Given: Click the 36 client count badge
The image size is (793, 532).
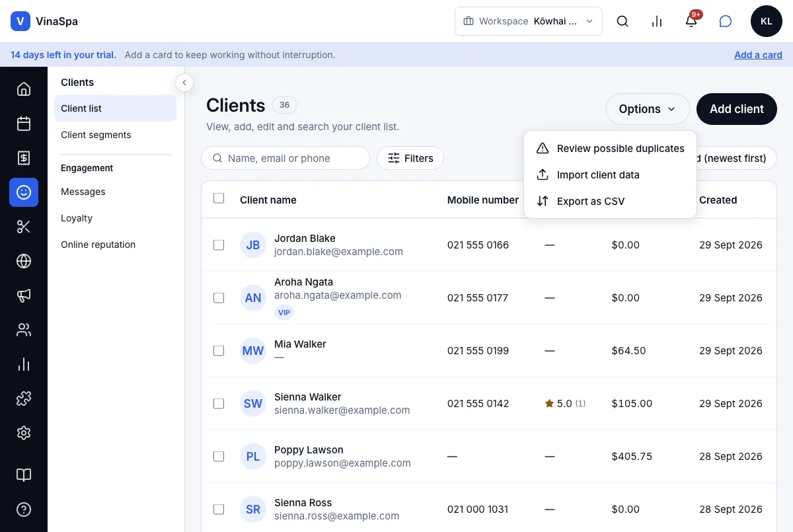Looking at the screenshot, I should pos(284,104).
